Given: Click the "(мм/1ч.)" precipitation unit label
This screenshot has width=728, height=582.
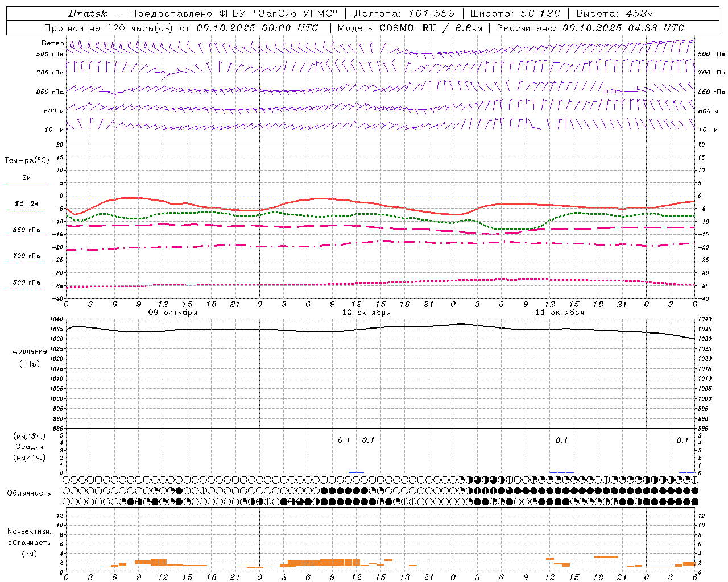Looking at the screenshot, I should 30,458.
